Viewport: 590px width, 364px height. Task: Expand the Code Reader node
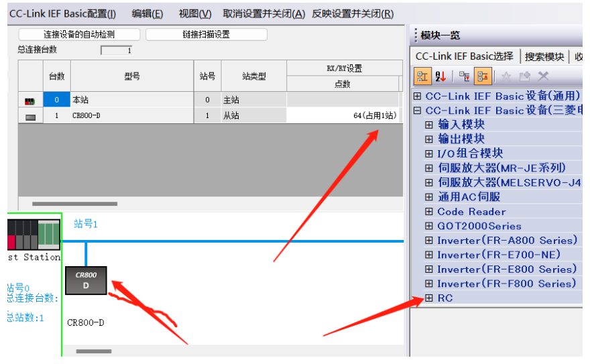coord(429,212)
